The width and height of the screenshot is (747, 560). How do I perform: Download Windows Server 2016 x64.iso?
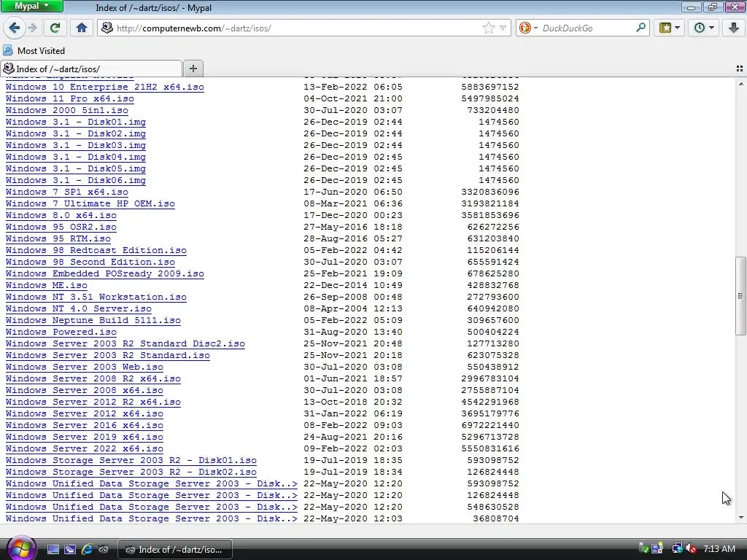coord(85,425)
